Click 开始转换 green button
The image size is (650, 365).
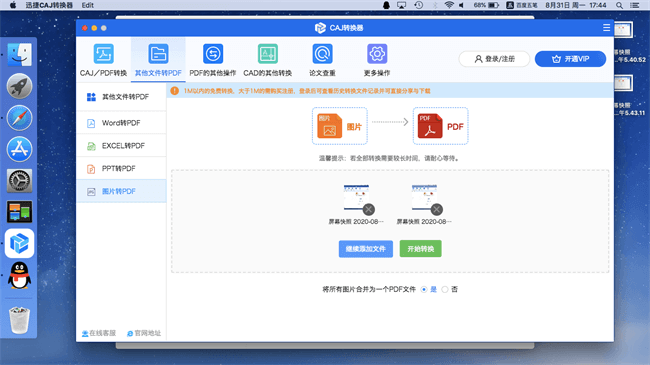(420, 249)
